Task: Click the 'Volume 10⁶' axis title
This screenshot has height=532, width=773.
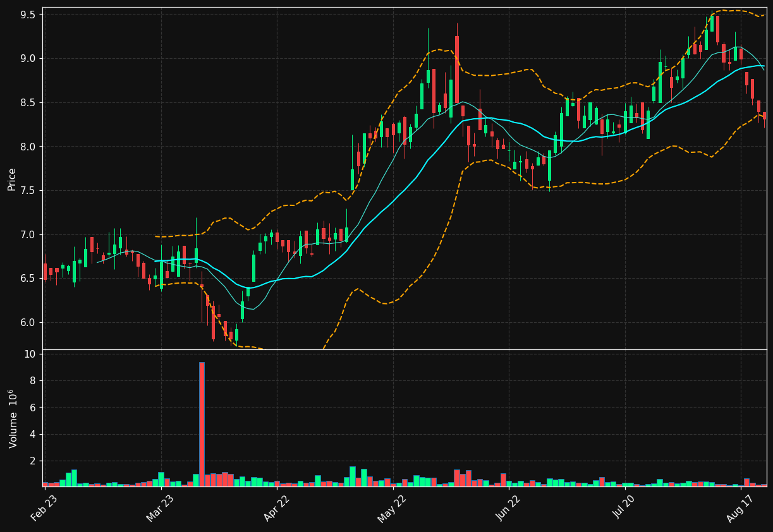Action: coord(12,418)
